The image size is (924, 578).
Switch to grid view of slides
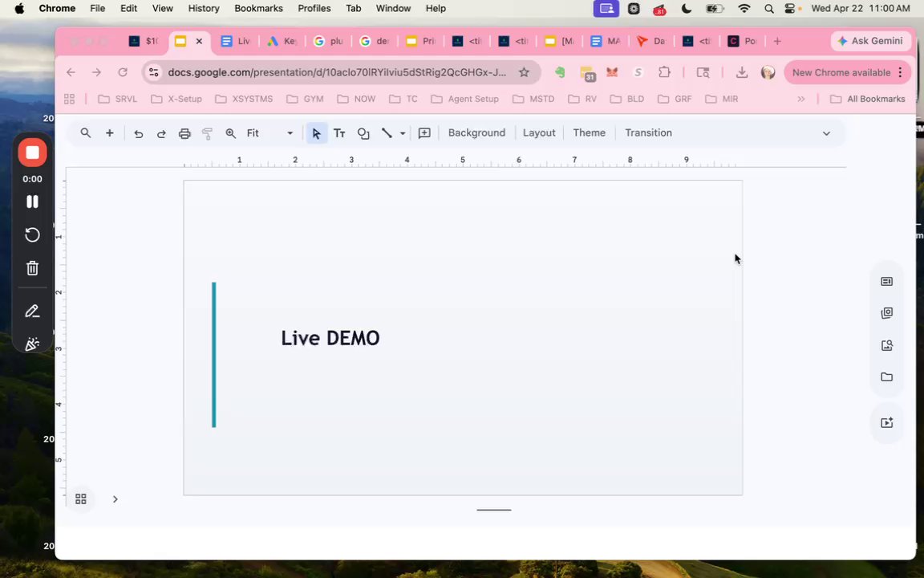coord(81,499)
